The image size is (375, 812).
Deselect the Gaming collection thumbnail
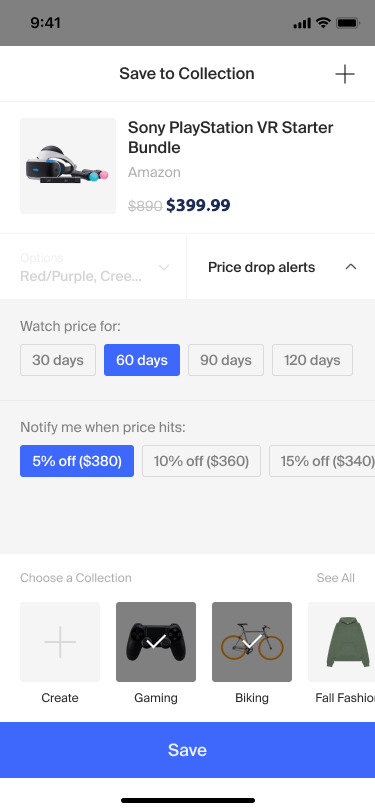pos(156,642)
